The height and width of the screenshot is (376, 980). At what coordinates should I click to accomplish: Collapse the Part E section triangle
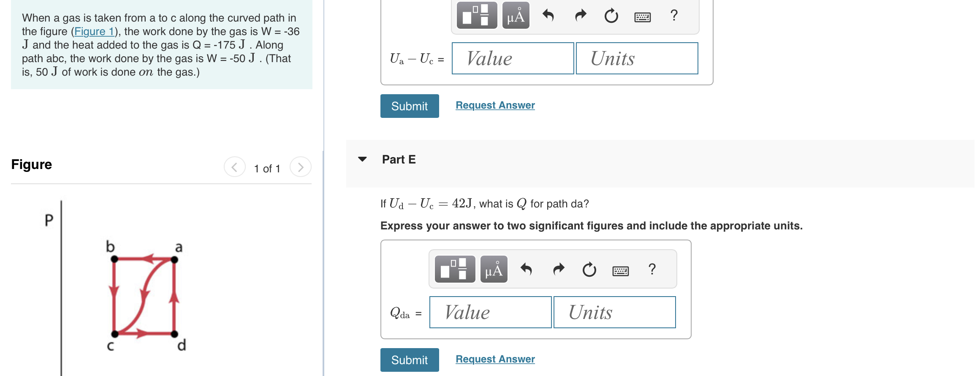pyautogui.click(x=362, y=159)
